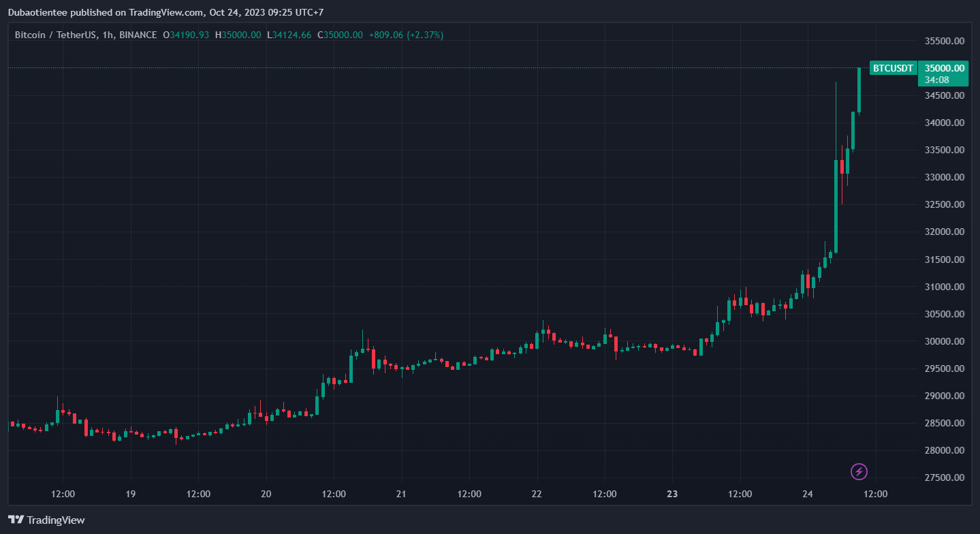
Task: Click the BINANCE exchange label
Action: (x=138, y=35)
